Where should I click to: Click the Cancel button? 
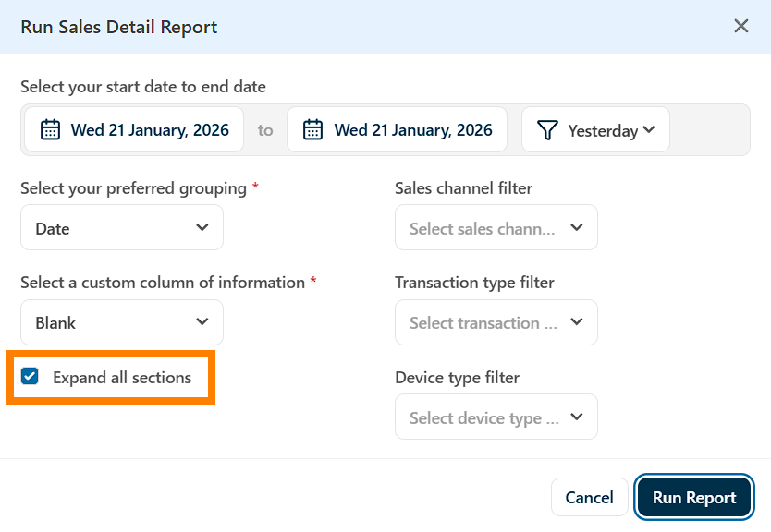589,497
